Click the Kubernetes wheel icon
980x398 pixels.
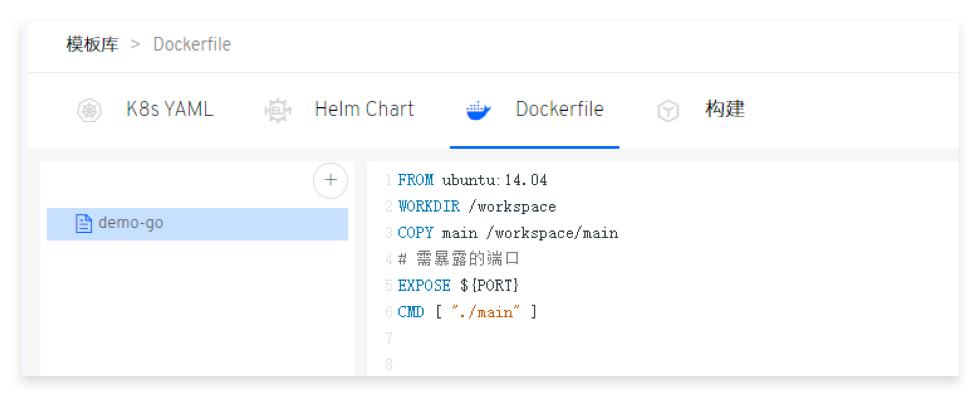point(89,110)
